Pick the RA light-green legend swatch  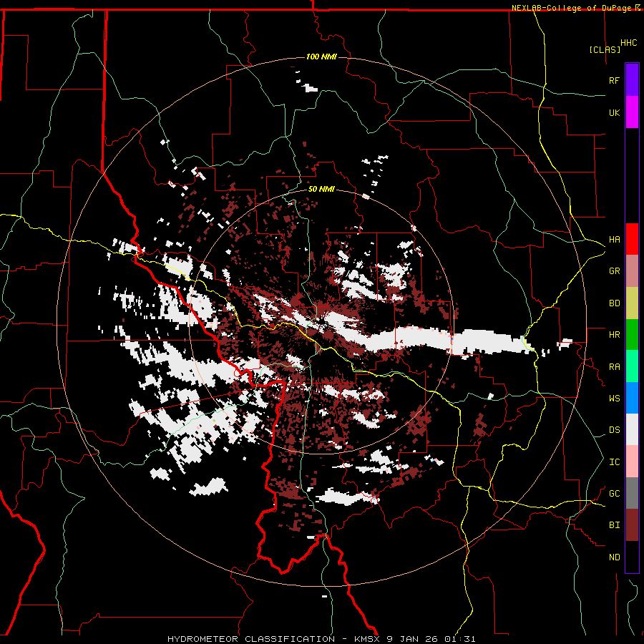(632, 366)
